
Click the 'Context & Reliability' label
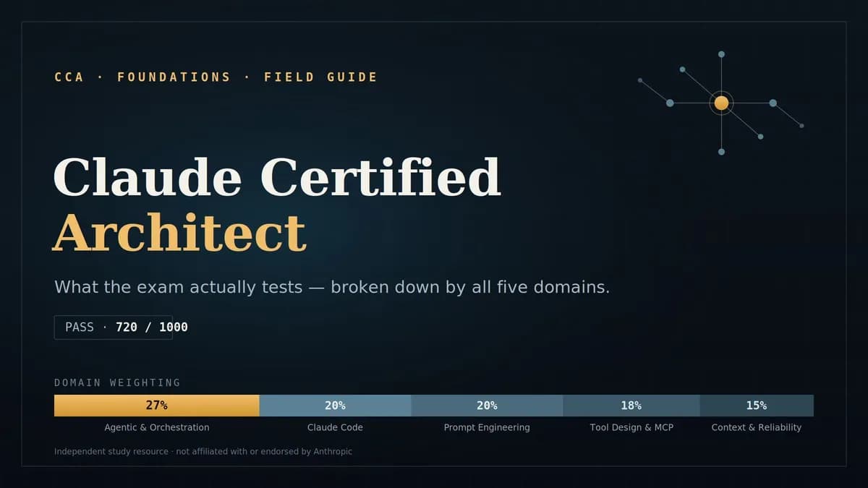tap(757, 427)
